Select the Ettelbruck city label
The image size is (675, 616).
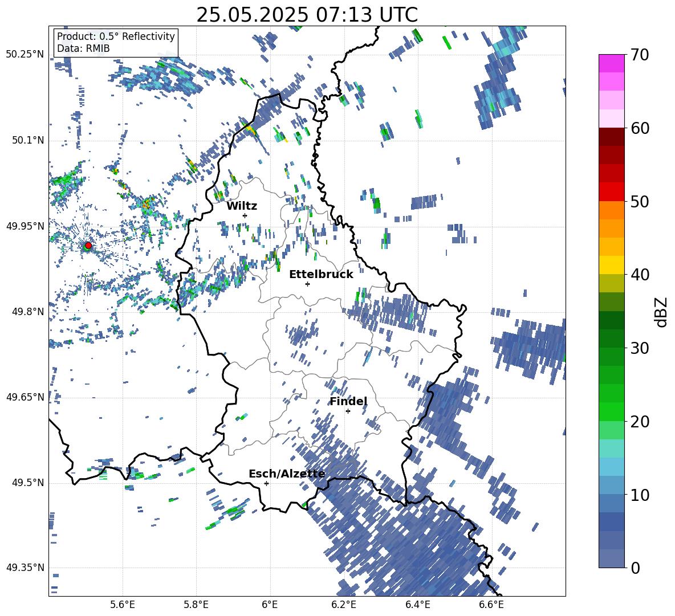[x=321, y=275]
